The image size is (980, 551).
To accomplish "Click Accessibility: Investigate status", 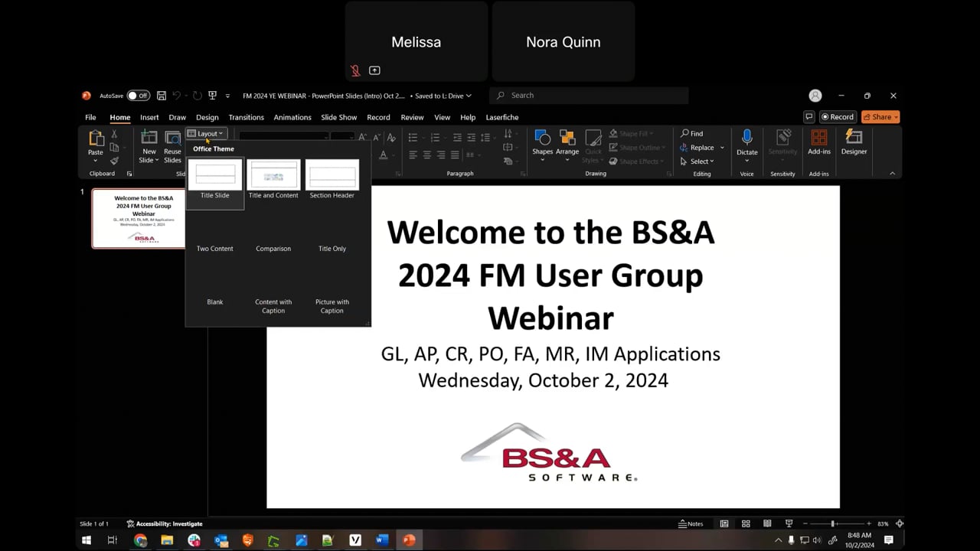I will click(165, 523).
